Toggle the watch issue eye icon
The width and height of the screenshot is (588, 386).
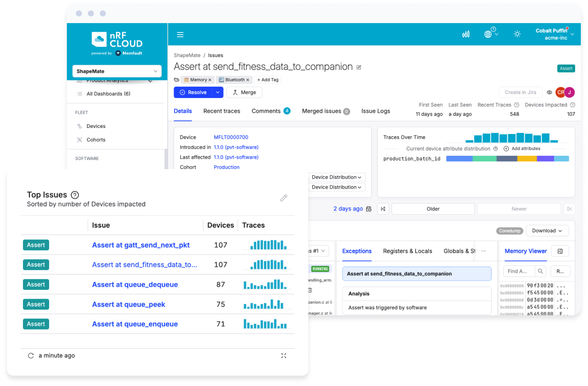549,92
